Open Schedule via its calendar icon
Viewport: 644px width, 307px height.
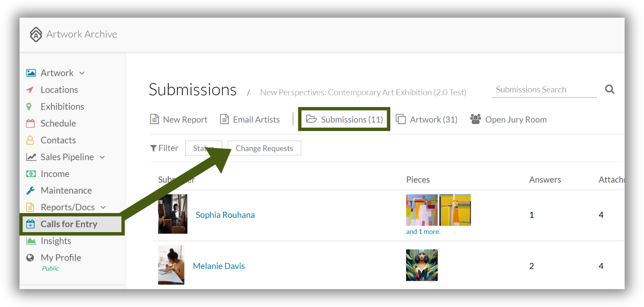pyautogui.click(x=30, y=123)
